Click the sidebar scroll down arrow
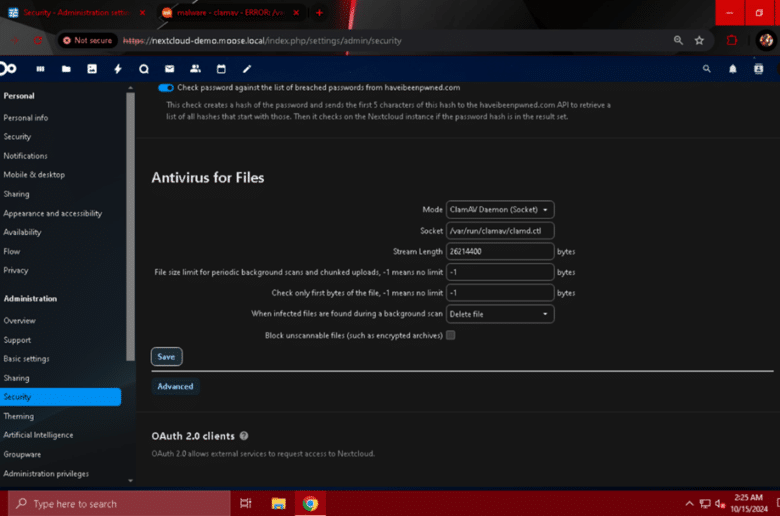Viewport: 780px width, 516px height. (130, 481)
